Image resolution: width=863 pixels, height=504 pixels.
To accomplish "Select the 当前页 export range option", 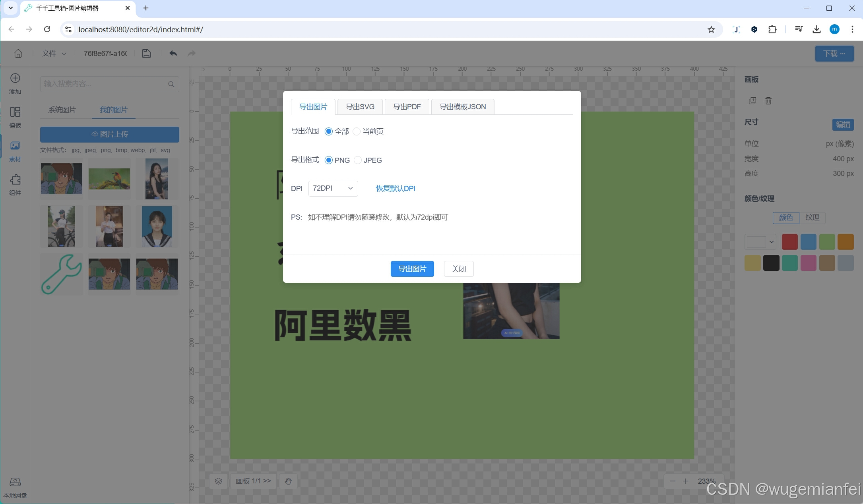I will click(x=357, y=131).
